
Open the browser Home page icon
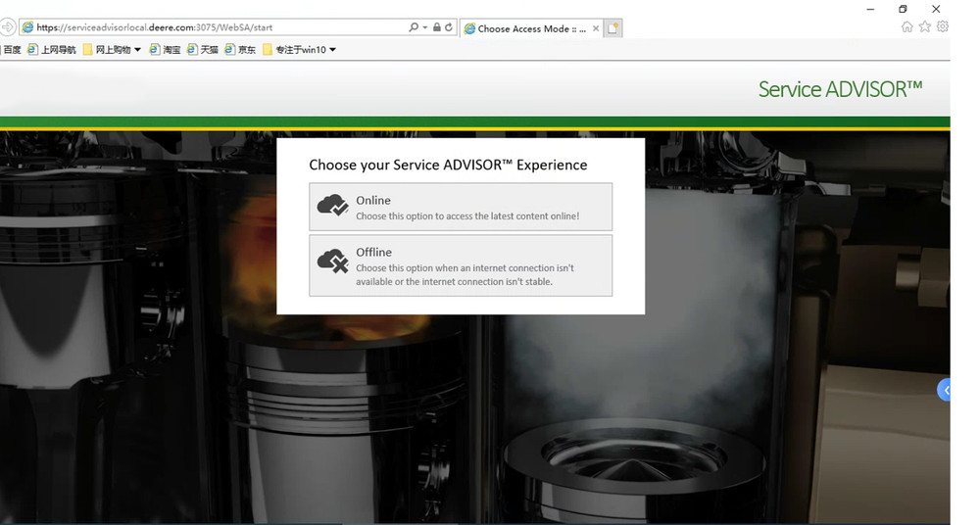tap(907, 27)
